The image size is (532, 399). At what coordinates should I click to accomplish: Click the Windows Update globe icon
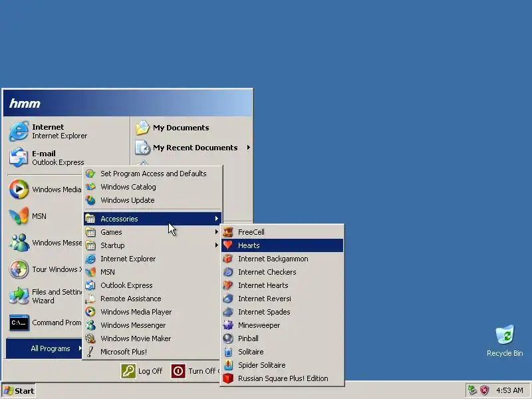[x=90, y=200]
